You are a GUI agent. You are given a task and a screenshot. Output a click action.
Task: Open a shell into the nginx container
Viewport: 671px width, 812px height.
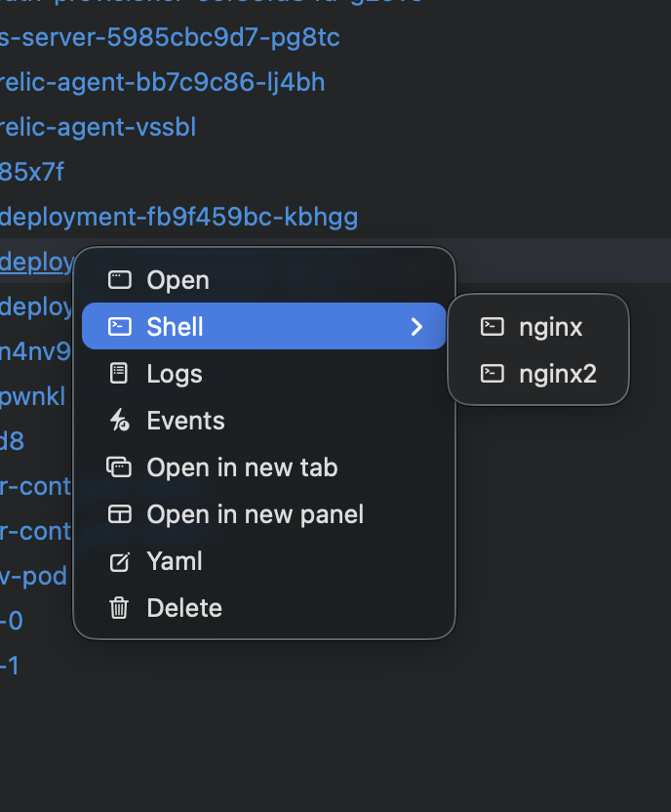click(x=551, y=327)
